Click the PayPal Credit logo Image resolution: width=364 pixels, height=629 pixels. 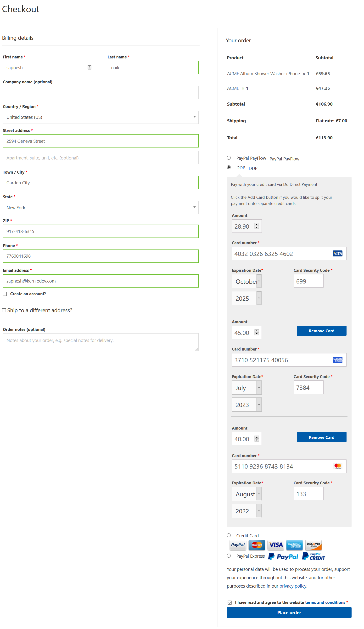tap(314, 557)
